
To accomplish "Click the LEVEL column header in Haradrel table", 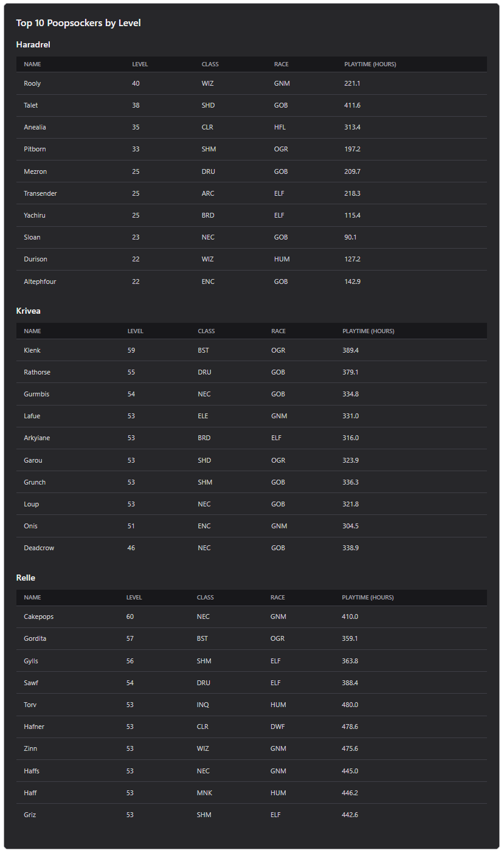I will tap(140, 64).
